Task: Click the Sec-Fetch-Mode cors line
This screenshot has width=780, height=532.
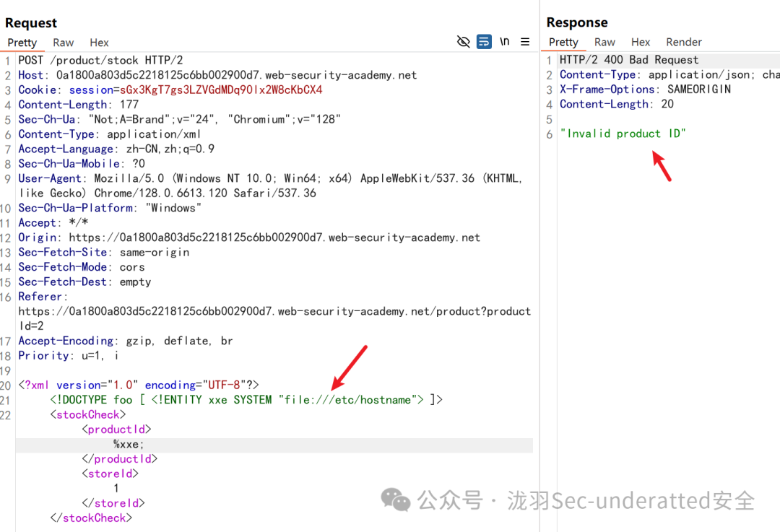Action: [82, 267]
